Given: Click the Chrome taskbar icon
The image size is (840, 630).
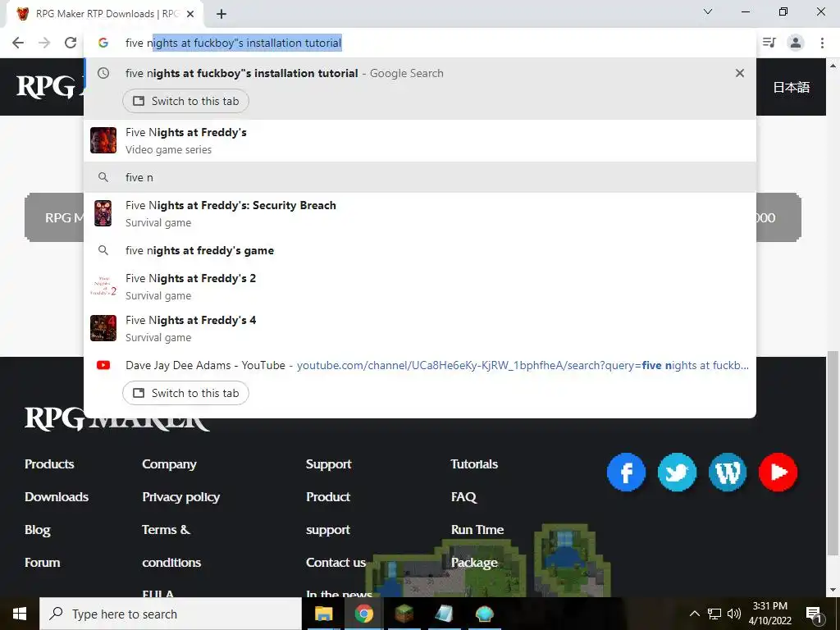Looking at the screenshot, I should click(x=363, y=614).
